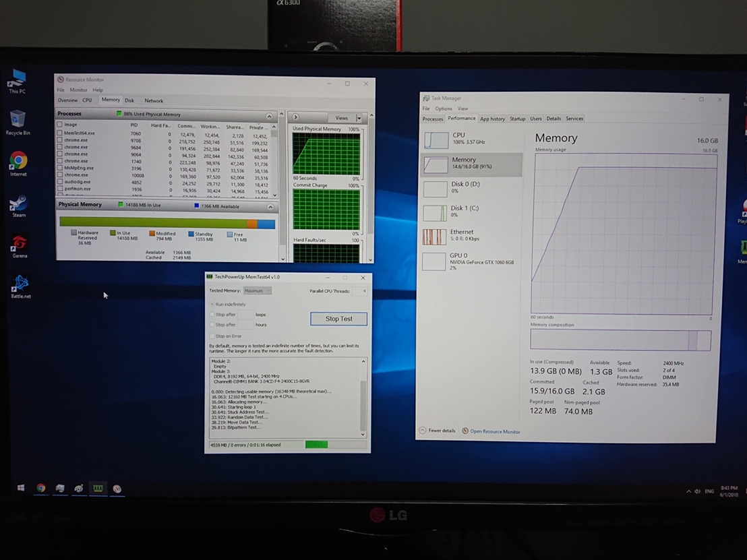Switch to Processes tab in Task Manager
The height and width of the screenshot is (560, 747).
pyautogui.click(x=433, y=119)
